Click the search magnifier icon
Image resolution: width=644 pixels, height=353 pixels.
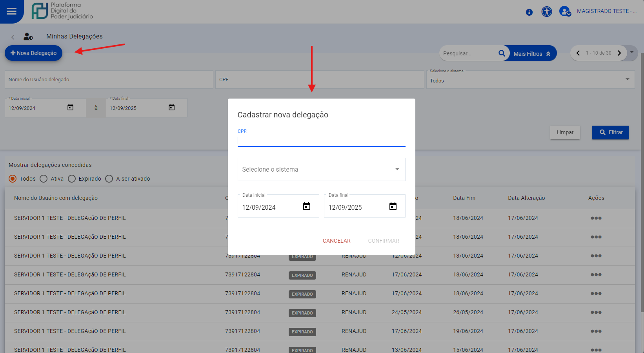pos(502,53)
